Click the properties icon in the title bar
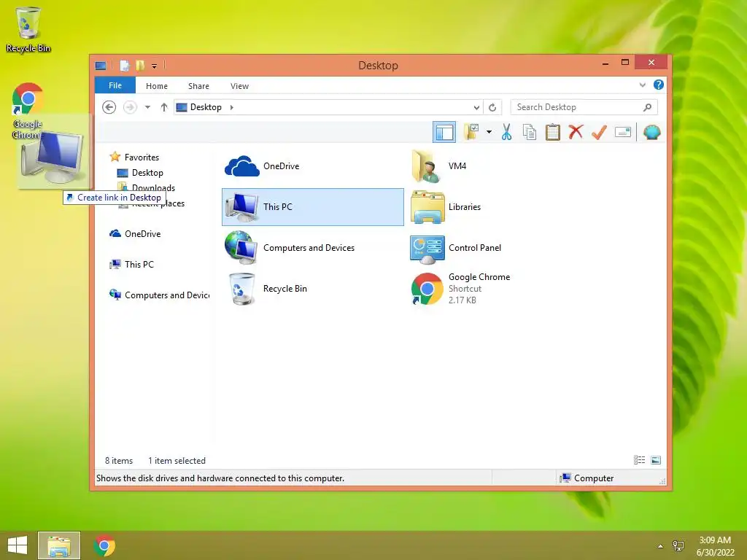Viewport: 747px width, 560px height. [x=124, y=65]
